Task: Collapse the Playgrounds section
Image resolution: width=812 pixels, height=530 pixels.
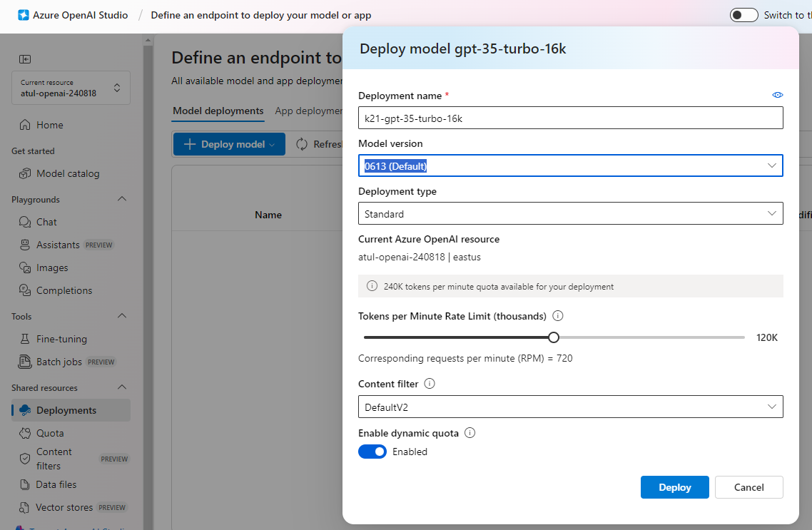Action: point(121,199)
